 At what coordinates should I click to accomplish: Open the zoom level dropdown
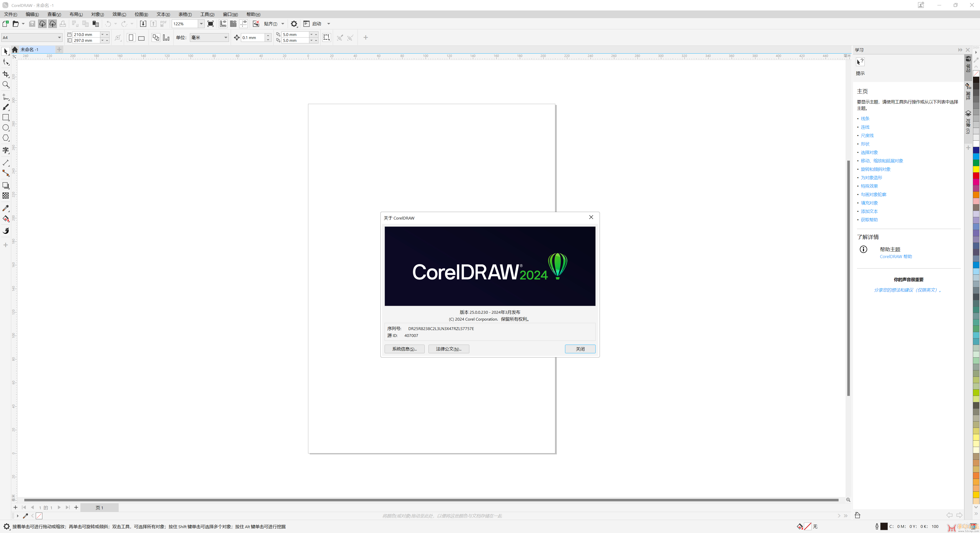pyautogui.click(x=201, y=24)
